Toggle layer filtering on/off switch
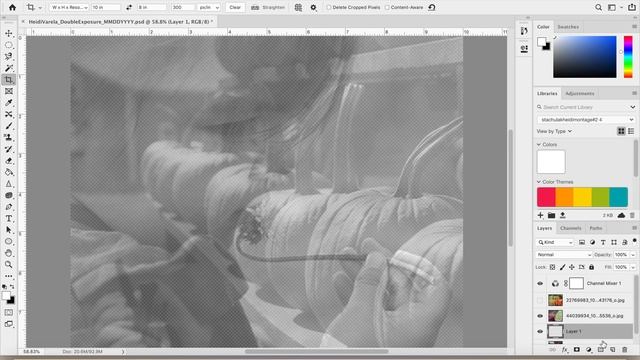 click(634, 241)
